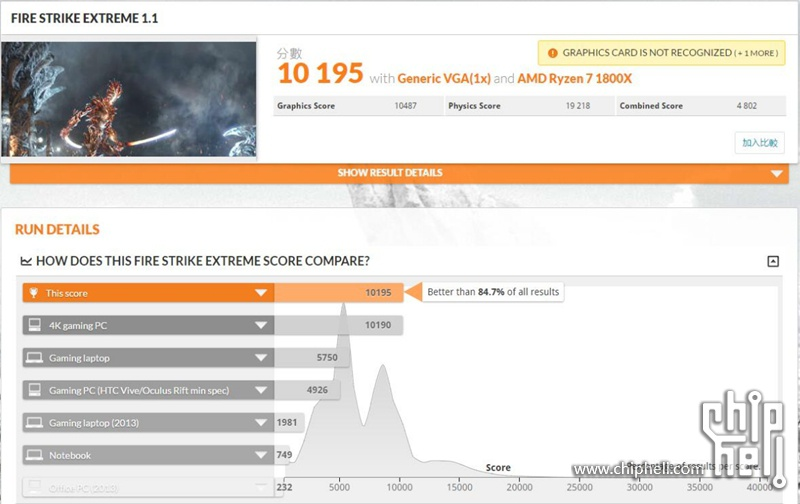The width and height of the screenshot is (800, 504).
Task: Open the dropdown arrow on 4K gaming PC row
Action: pos(261,325)
